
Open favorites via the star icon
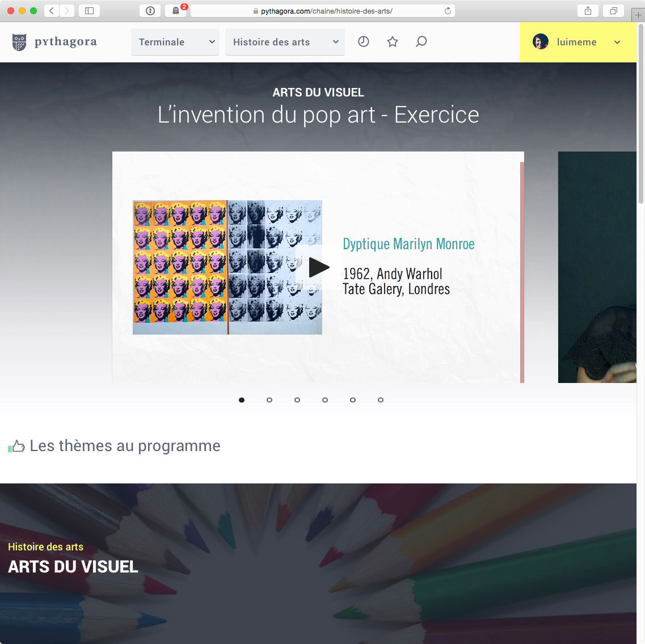click(x=393, y=41)
